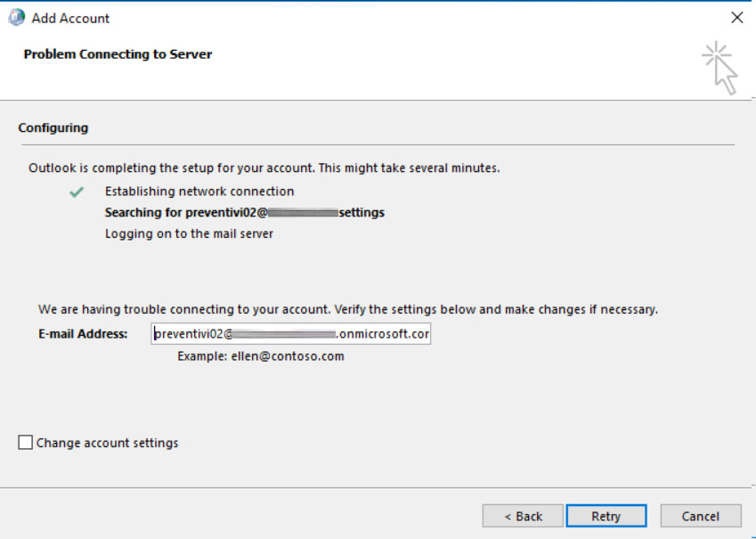Image resolution: width=756 pixels, height=539 pixels.
Task: Close the Add Account window
Action: click(736, 18)
